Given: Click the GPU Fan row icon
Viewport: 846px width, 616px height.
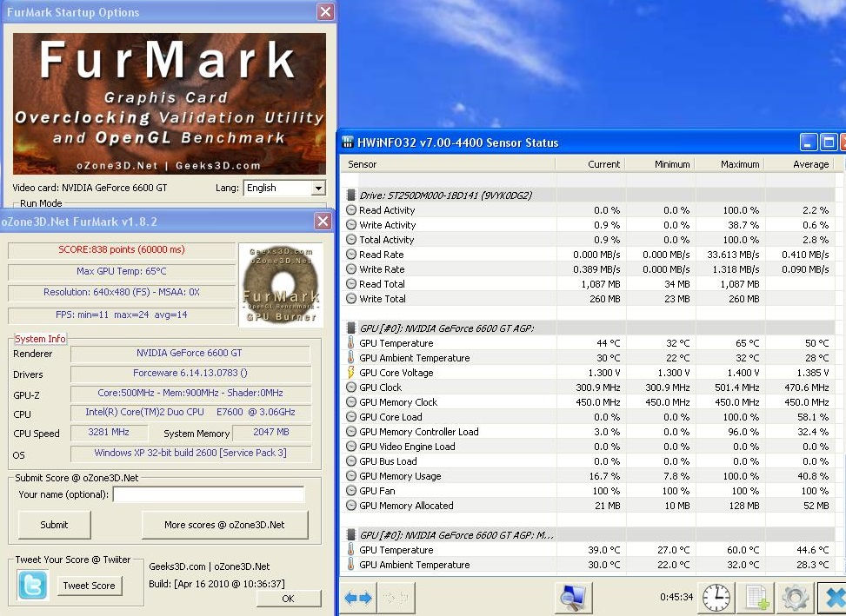Looking at the screenshot, I should [351, 490].
